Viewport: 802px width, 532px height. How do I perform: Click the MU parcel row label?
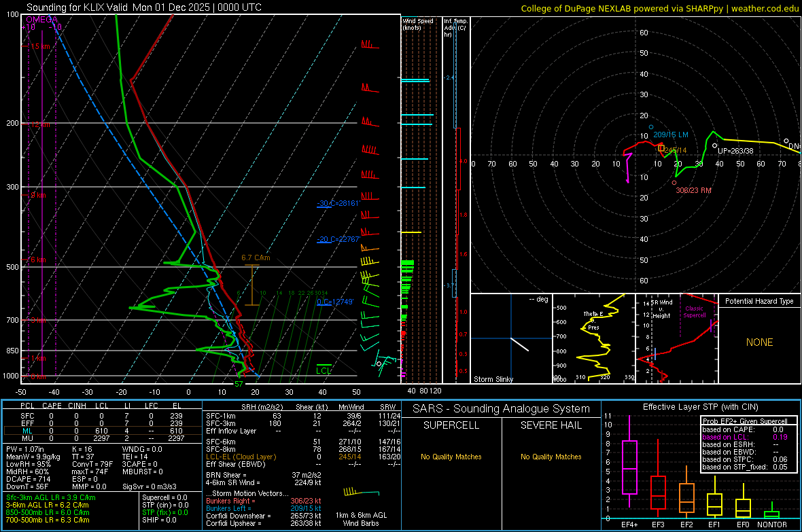point(27,438)
